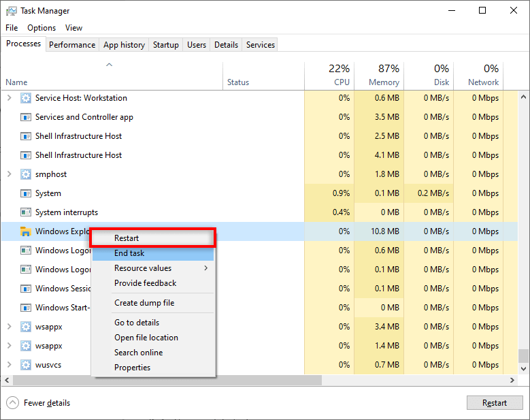
Task: Click the Task Manager title bar icon
Action: point(11,11)
